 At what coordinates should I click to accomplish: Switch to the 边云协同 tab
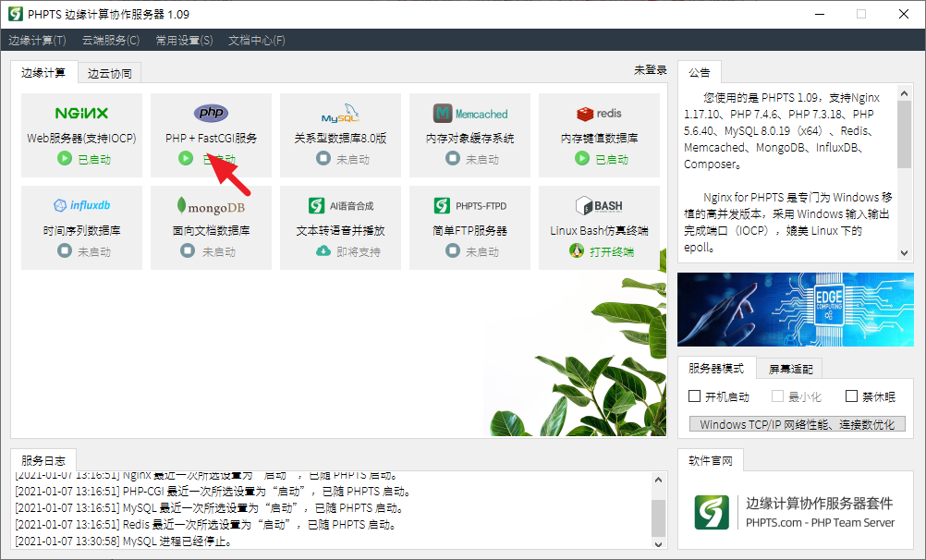click(110, 73)
